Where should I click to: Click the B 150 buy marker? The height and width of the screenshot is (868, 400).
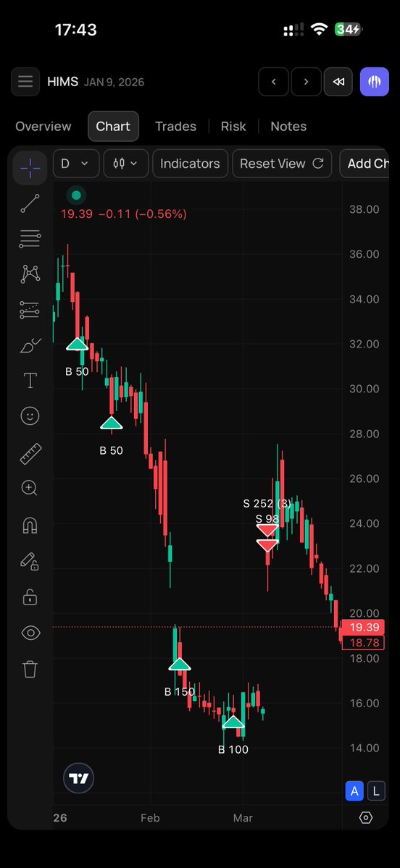(180, 665)
